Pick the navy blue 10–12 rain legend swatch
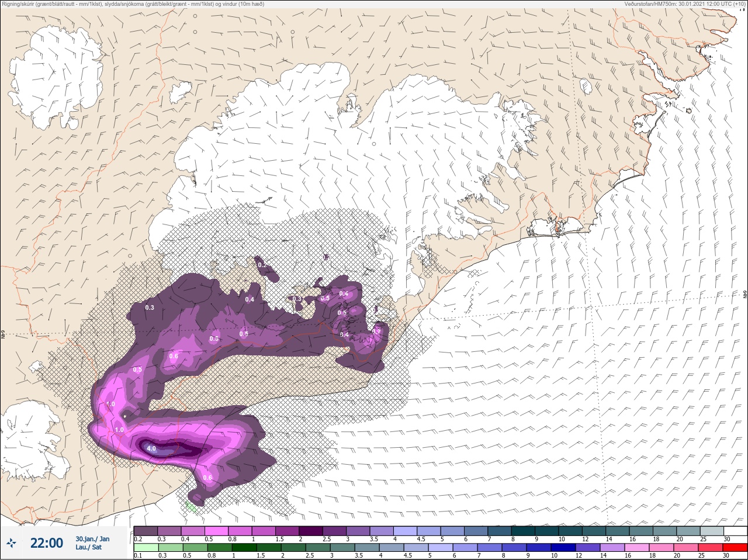This screenshot has width=748, height=560. click(x=565, y=548)
